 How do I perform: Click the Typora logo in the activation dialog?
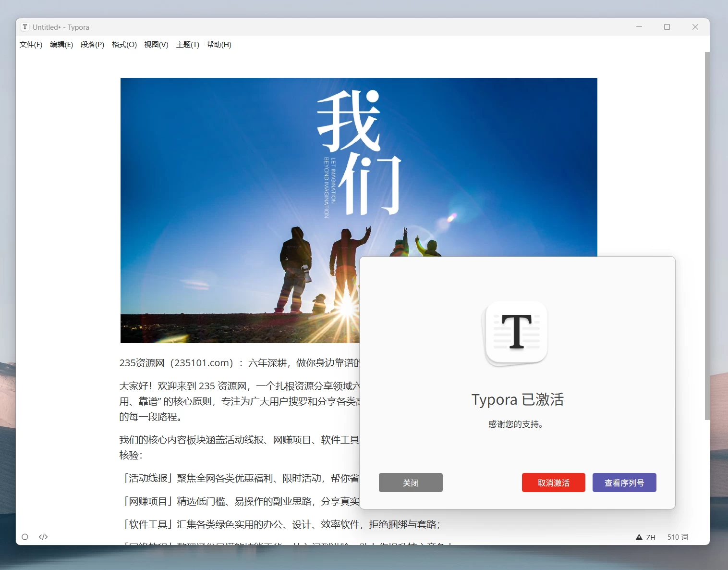point(516,334)
